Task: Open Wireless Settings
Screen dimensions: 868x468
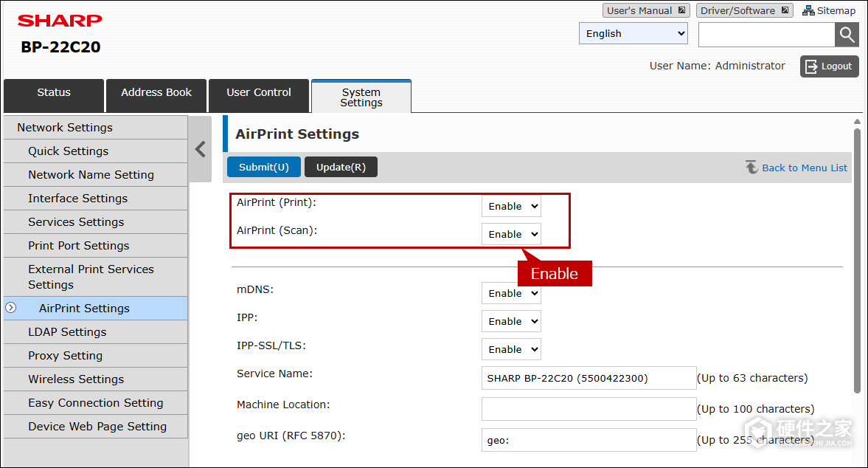Action: [95, 379]
